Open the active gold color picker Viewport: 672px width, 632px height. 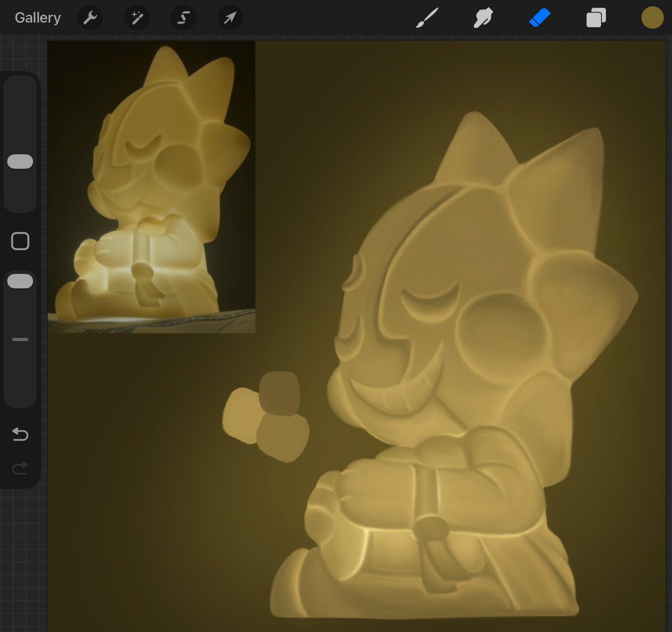coord(651,17)
